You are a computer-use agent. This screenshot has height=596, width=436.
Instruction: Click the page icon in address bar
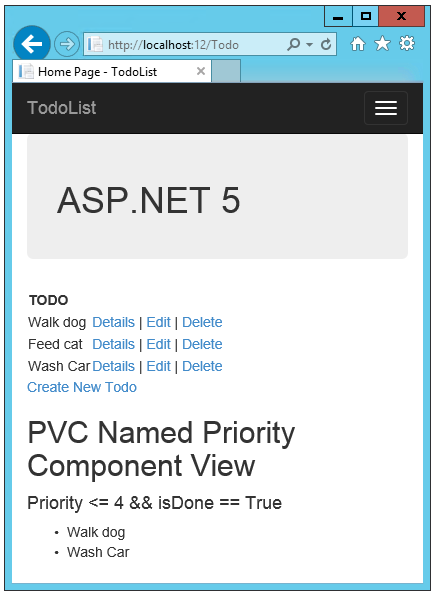click(x=95, y=44)
